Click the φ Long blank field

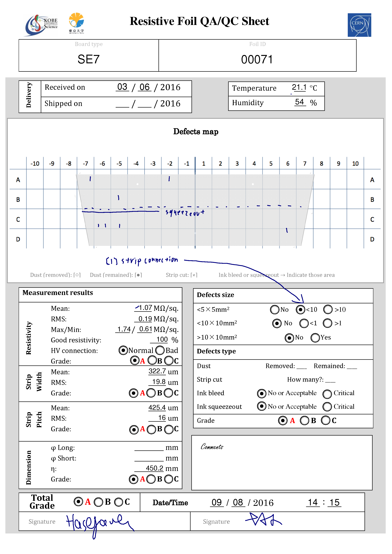[149, 448]
